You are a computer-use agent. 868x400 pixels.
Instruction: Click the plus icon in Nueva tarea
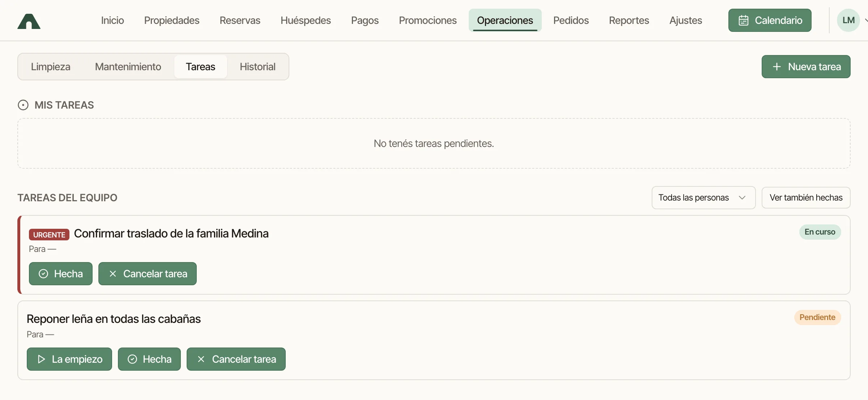pyautogui.click(x=776, y=67)
